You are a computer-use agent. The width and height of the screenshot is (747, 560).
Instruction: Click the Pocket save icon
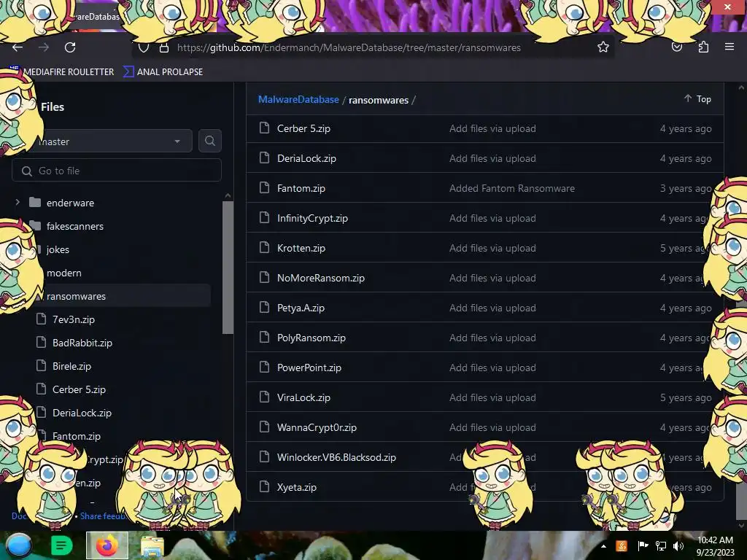click(x=677, y=47)
